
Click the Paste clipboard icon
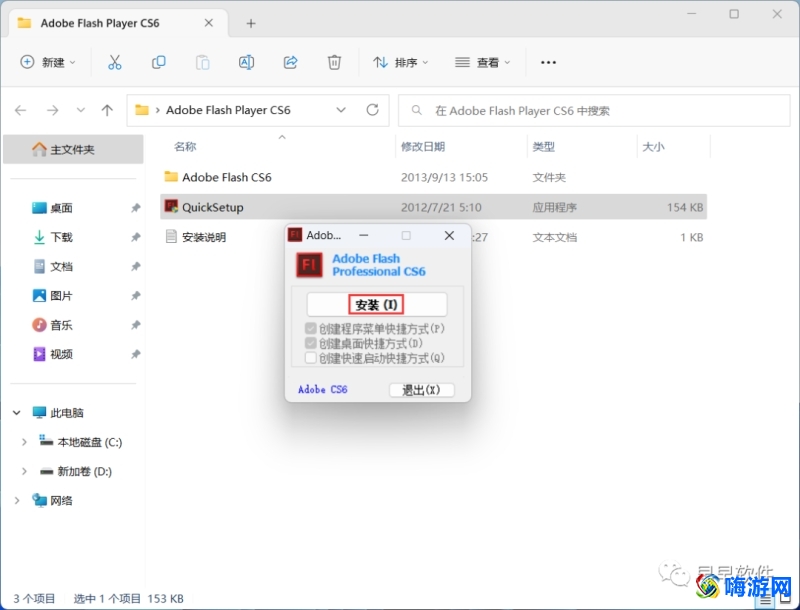click(x=203, y=62)
